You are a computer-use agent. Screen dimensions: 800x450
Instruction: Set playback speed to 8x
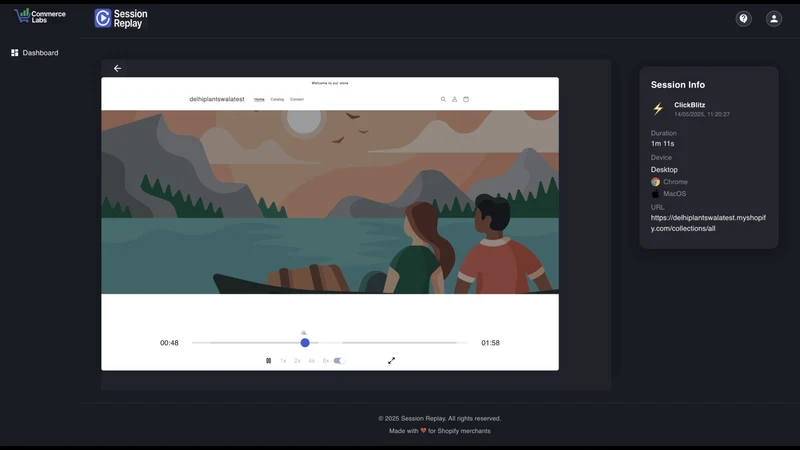pos(326,361)
